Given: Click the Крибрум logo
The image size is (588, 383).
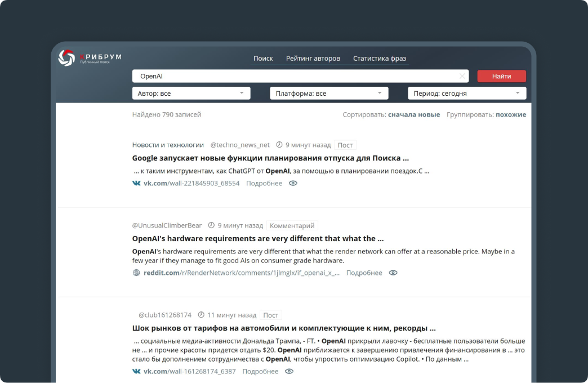Looking at the screenshot, I should (x=90, y=58).
